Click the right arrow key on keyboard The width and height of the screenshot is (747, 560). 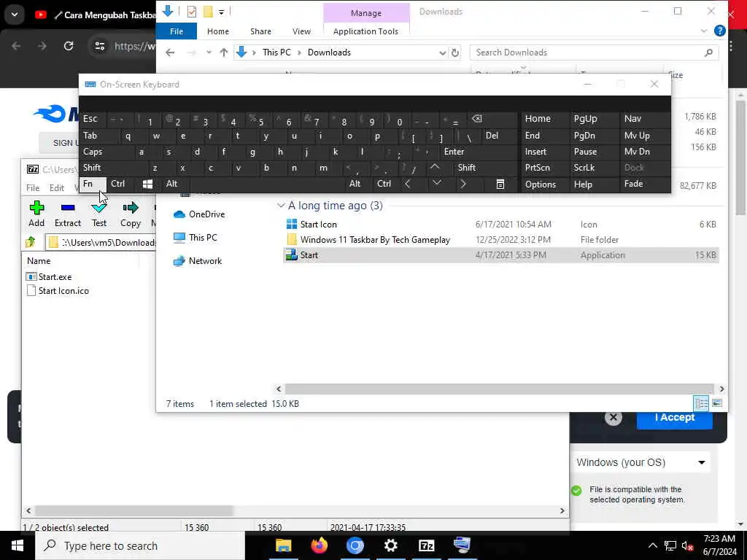coord(463,184)
